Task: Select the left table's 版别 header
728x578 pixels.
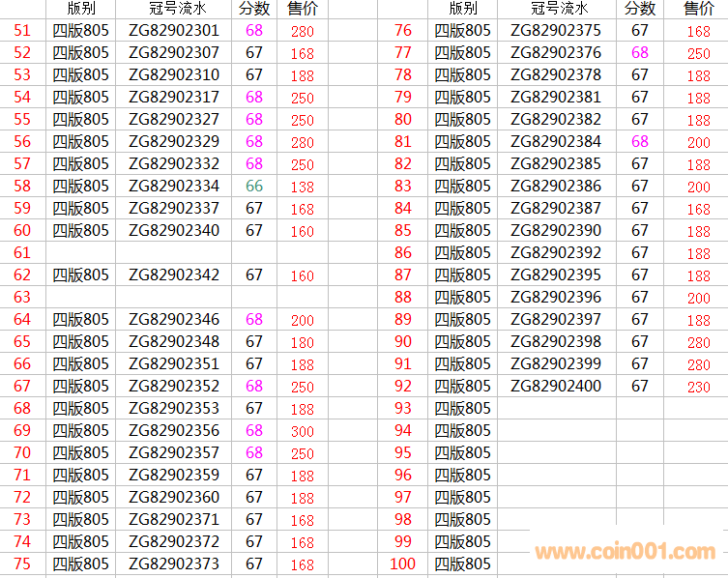Action: point(80,9)
